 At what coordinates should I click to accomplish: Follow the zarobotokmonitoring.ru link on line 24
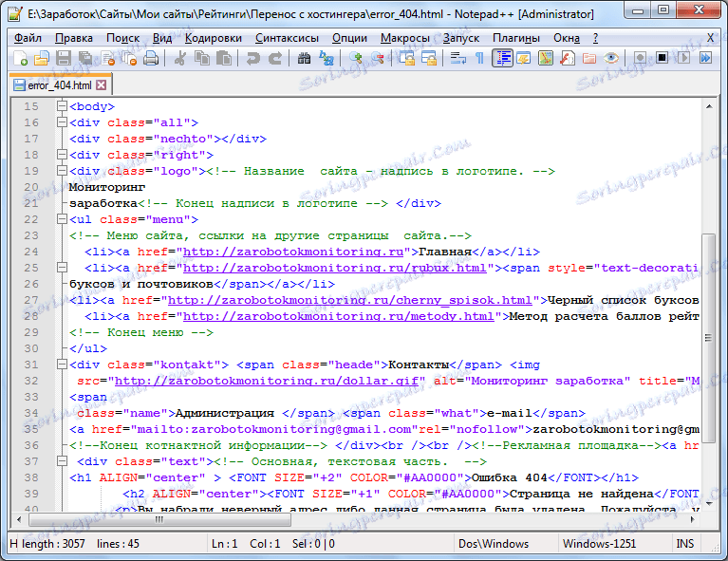click(293, 252)
